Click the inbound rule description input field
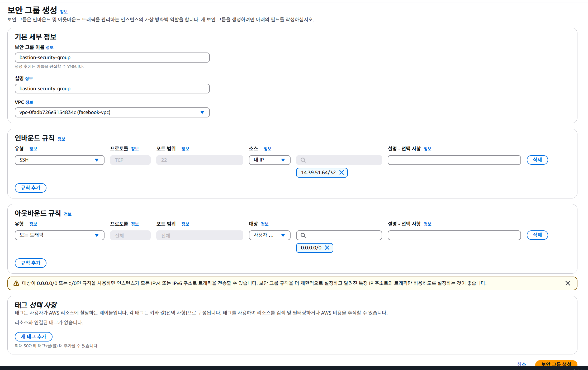The image size is (588, 370). [454, 160]
